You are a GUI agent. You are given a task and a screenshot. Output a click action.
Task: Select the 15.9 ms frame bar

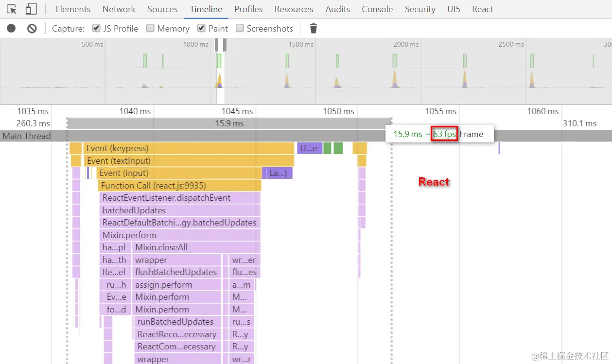click(229, 123)
